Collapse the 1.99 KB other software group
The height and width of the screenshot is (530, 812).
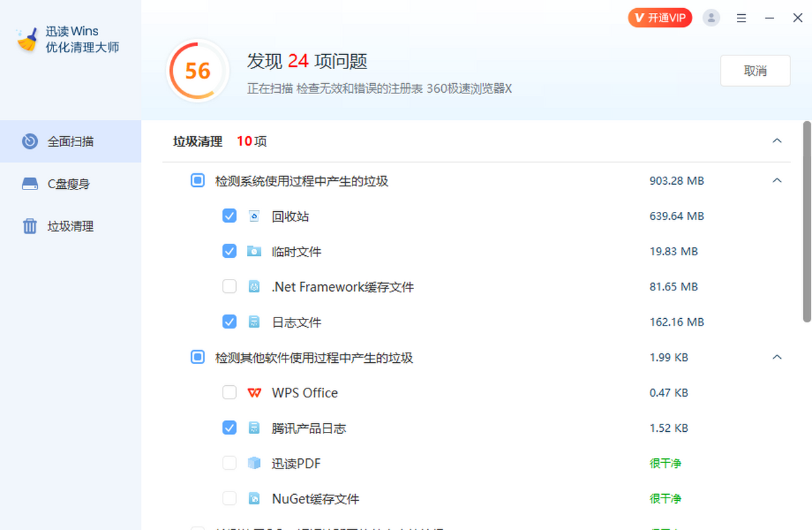tap(777, 357)
